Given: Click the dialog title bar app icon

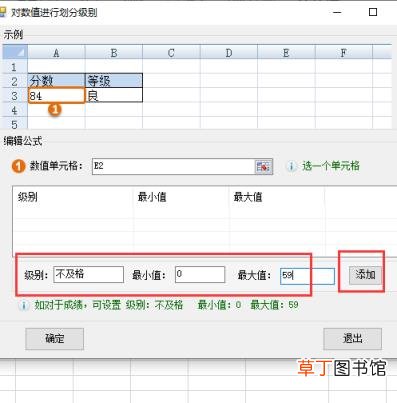Looking at the screenshot, I should [3, 13].
